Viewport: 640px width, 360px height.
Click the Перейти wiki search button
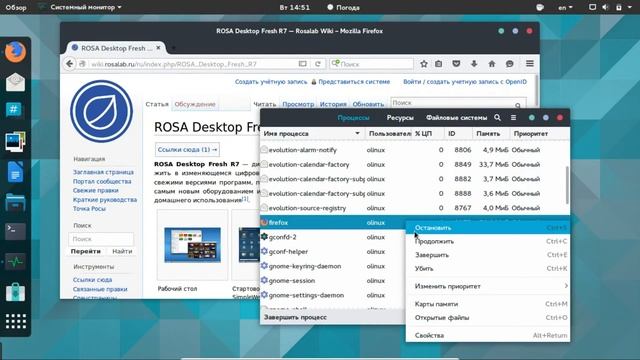click(x=85, y=251)
